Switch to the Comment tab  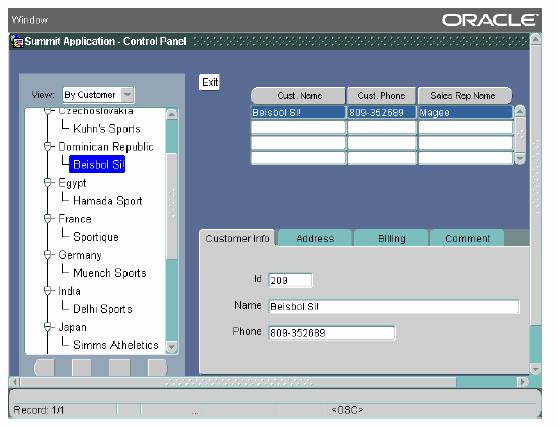coord(467,238)
